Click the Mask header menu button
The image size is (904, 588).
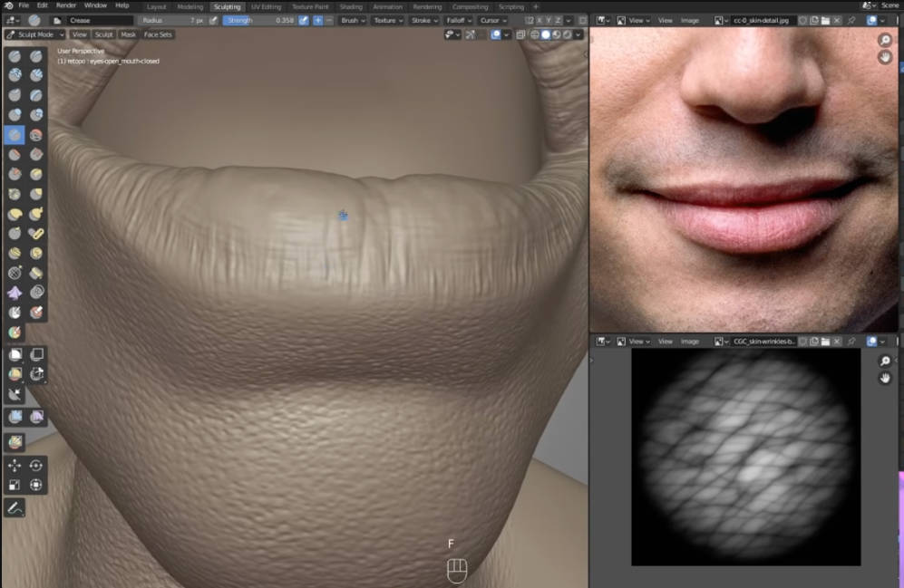[x=129, y=34]
